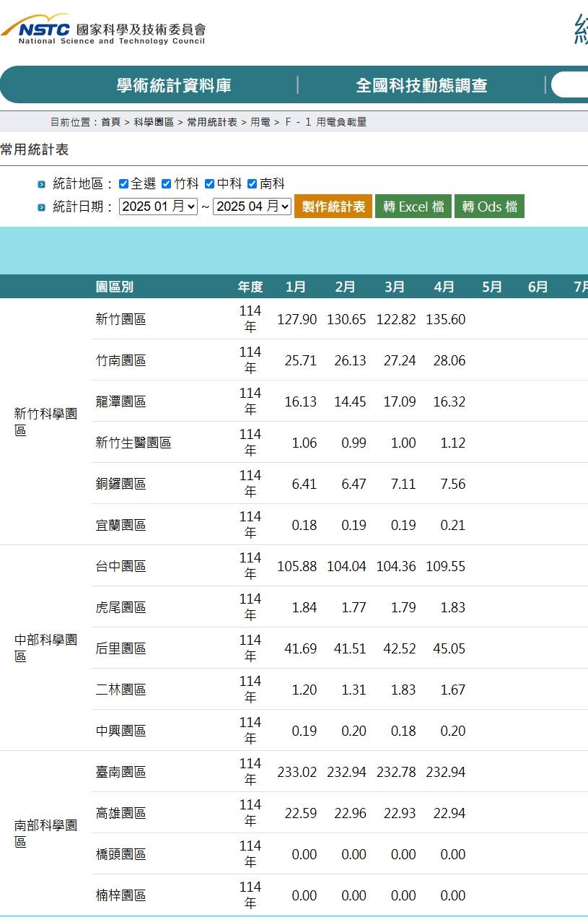The width and height of the screenshot is (588, 917).
Task: Open 全國科技動態調查 menu
Action: coord(421,85)
